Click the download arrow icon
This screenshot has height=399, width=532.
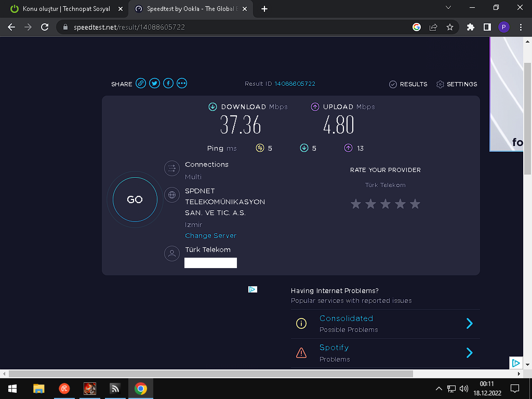tap(212, 107)
